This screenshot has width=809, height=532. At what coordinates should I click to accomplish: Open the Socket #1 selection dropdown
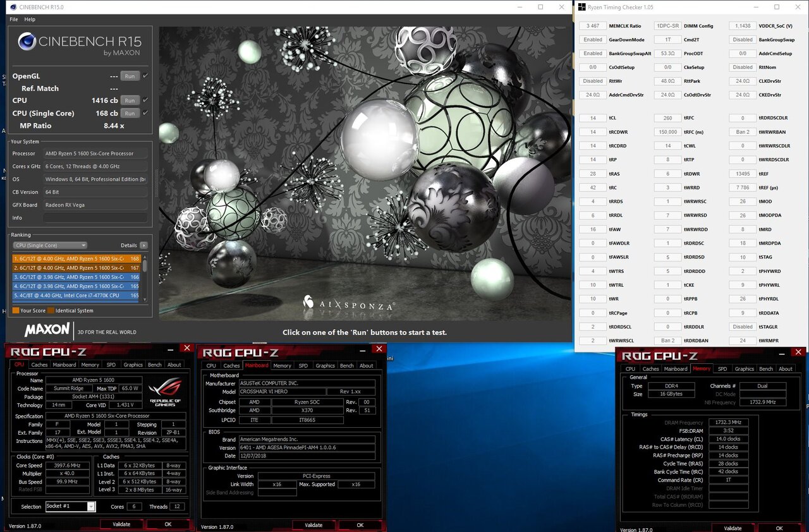coord(91,507)
